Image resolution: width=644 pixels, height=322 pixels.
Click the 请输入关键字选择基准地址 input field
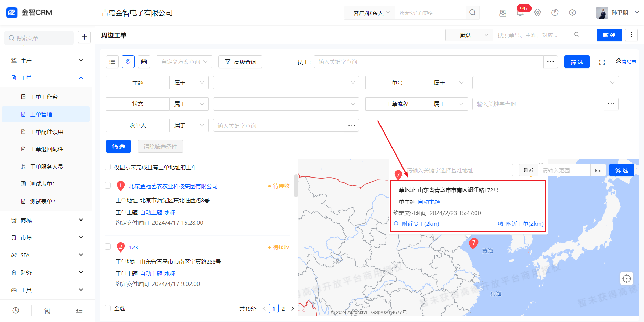[458, 170]
